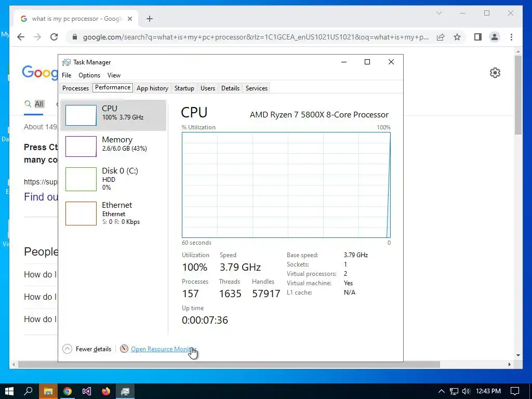Click the Chrome forward arrow

point(37,37)
